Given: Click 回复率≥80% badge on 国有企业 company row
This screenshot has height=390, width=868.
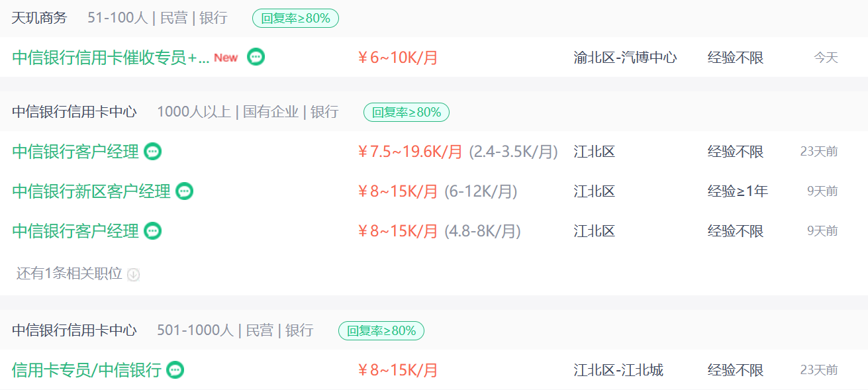Looking at the screenshot, I should tap(407, 113).
